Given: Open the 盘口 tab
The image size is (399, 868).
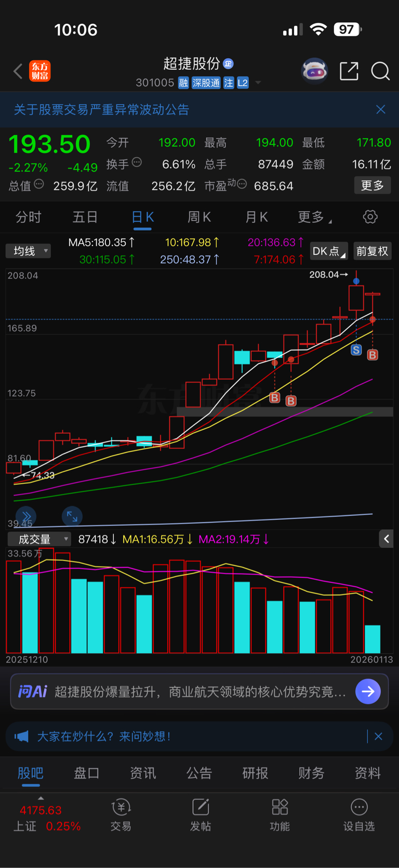Looking at the screenshot, I should [87, 773].
